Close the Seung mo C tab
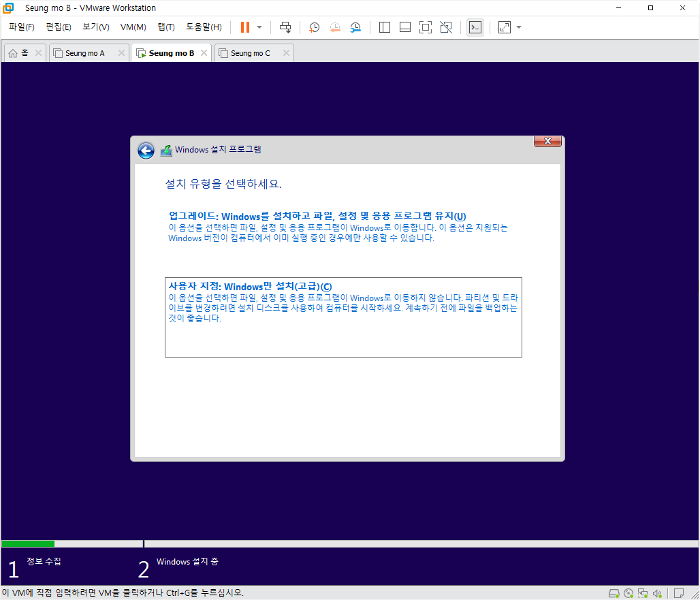The width and height of the screenshot is (700, 600). point(286,53)
